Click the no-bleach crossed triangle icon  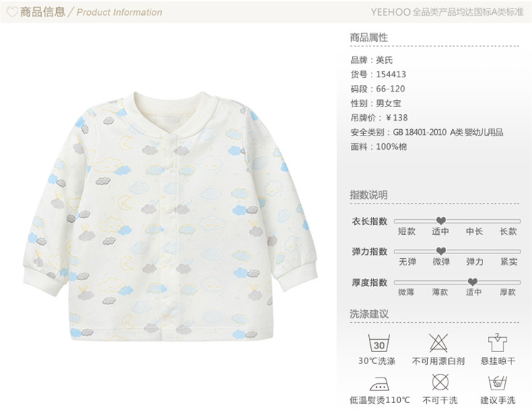[438, 343]
